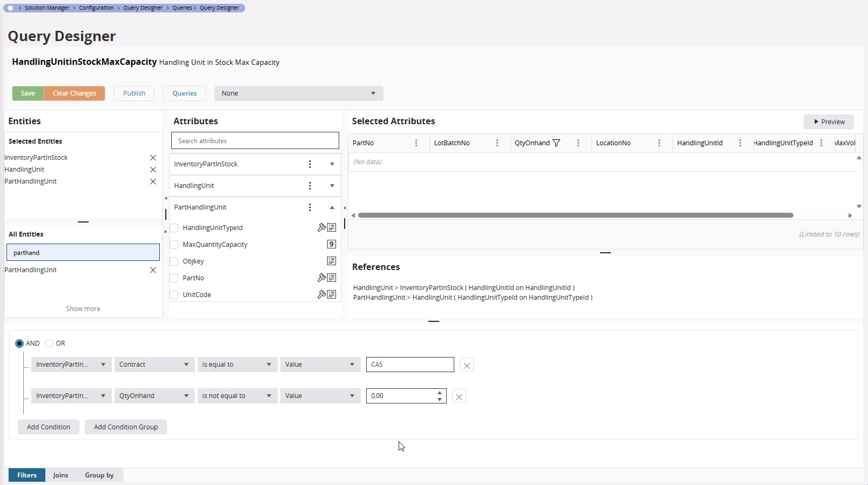868x485 pixels.
Task: Delete the QtyOnhand filter condition
Action: 459,396
